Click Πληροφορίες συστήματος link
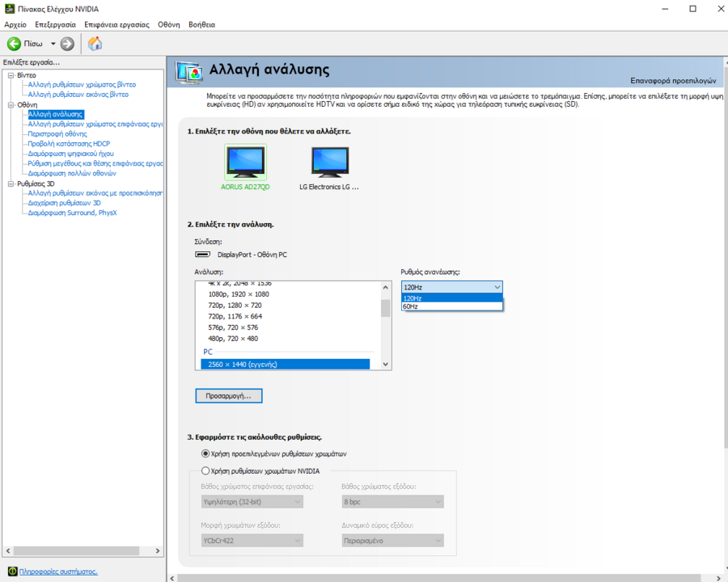Image resolution: width=728 pixels, height=582 pixels. [58, 571]
